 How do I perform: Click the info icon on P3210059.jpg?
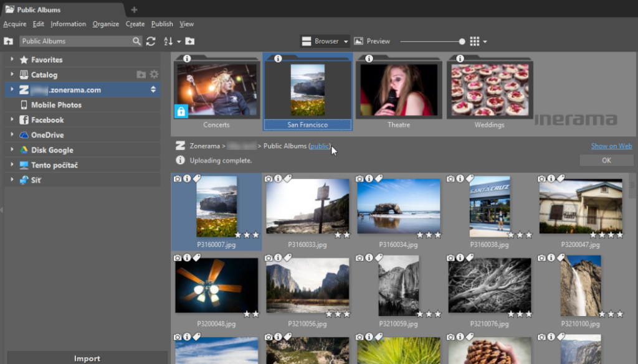click(369, 258)
